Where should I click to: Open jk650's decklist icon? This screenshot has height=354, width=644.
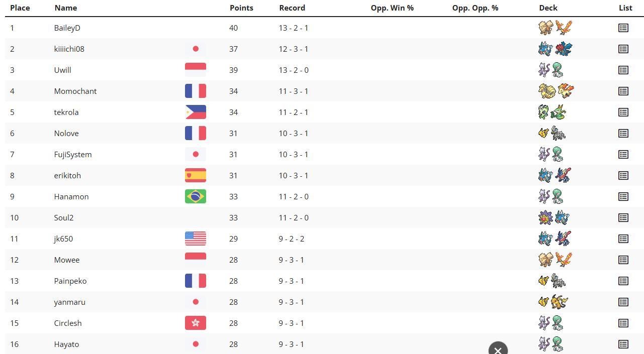click(623, 239)
